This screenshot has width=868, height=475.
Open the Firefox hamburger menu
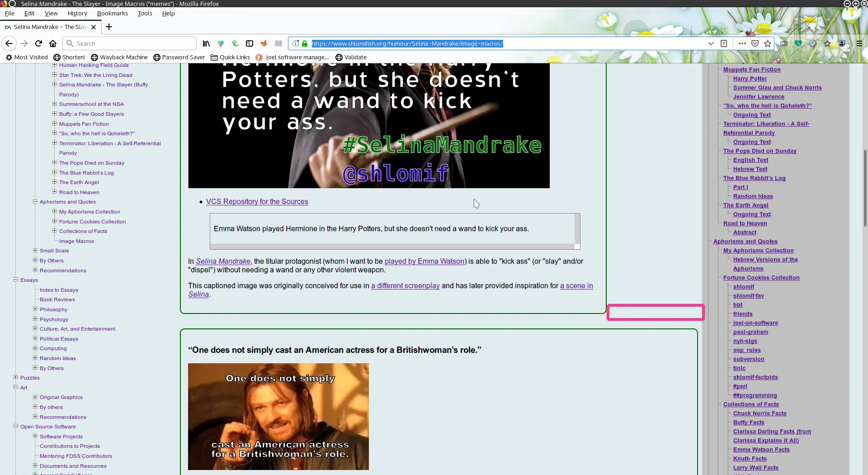[x=859, y=43]
